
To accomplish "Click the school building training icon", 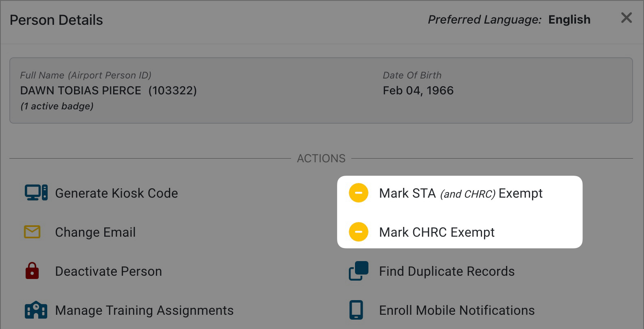I will point(36,310).
